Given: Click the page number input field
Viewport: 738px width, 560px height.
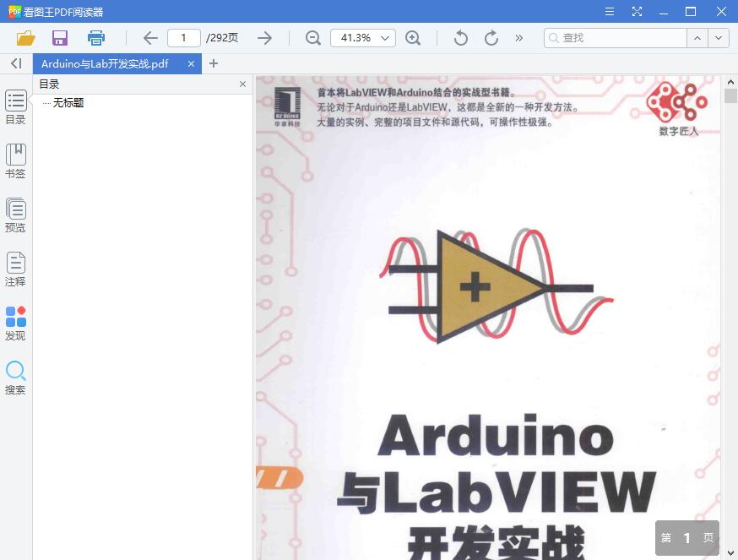Looking at the screenshot, I should pyautogui.click(x=184, y=38).
